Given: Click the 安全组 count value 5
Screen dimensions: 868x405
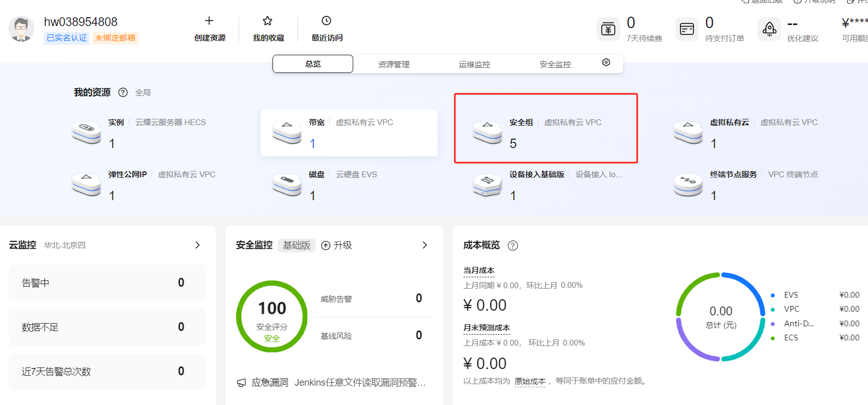Looking at the screenshot, I should pyautogui.click(x=513, y=143).
